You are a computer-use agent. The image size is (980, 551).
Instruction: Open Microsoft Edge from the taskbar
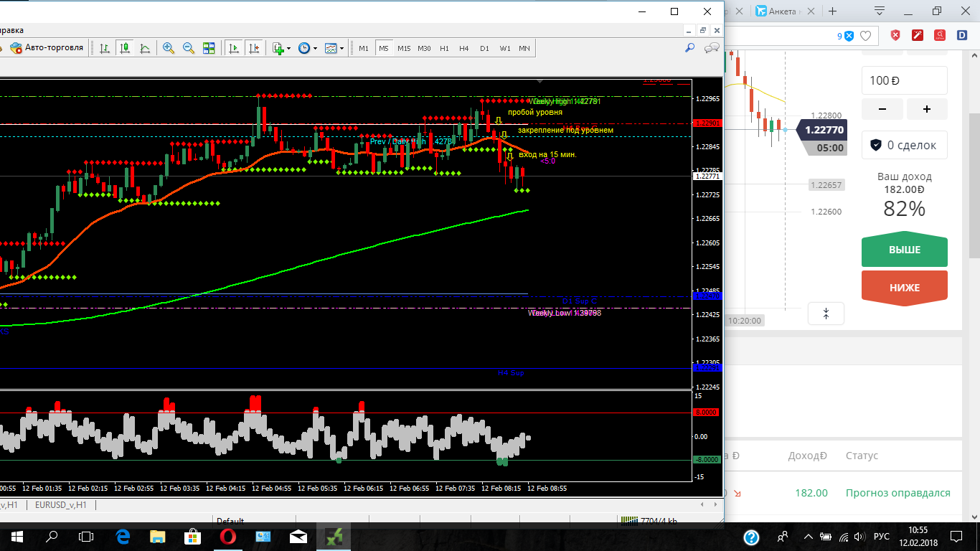tap(122, 537)
